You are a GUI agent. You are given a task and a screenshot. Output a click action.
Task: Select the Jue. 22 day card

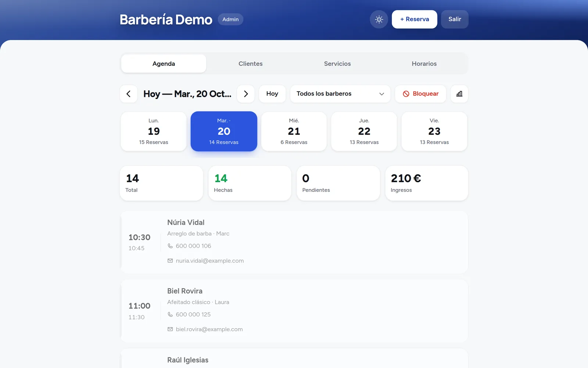pyautogui.click(x=364, y=131)
